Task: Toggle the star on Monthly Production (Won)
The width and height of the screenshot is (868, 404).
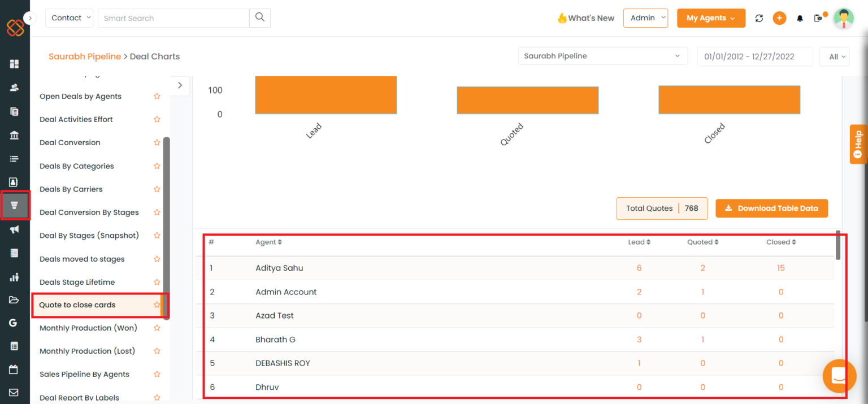Action: pyautogui.click(x=157, y=328)
